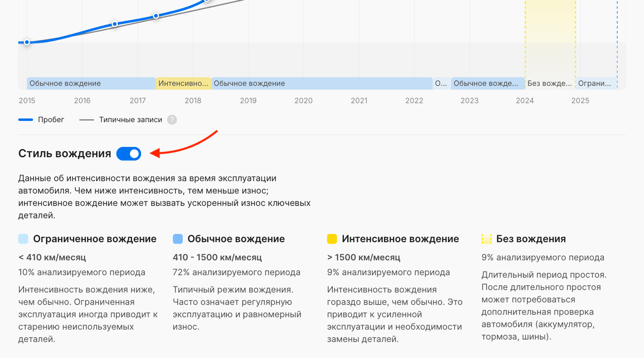This screenshot has height=358, width=644.
Task: Click the mileage data point in late 2016
Action: pos(115,24)
